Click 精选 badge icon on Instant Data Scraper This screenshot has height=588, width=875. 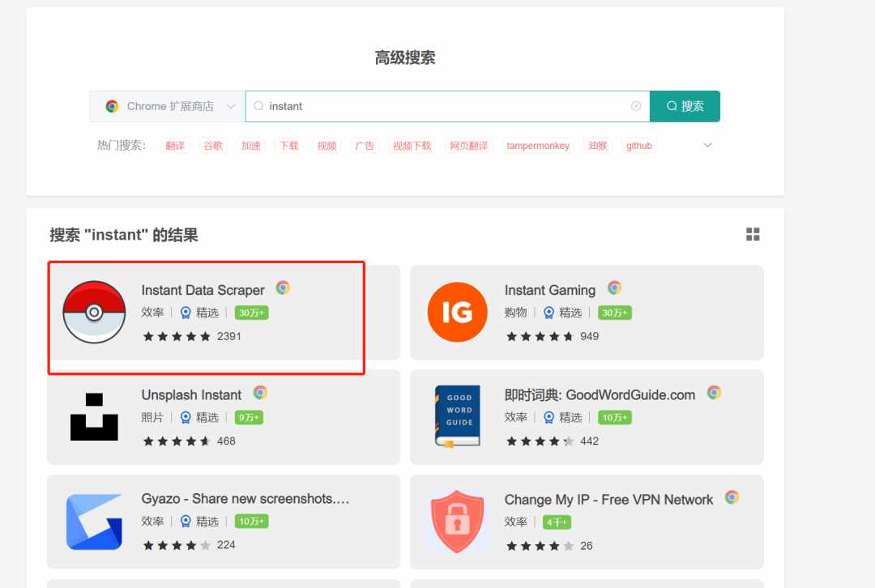186,313
